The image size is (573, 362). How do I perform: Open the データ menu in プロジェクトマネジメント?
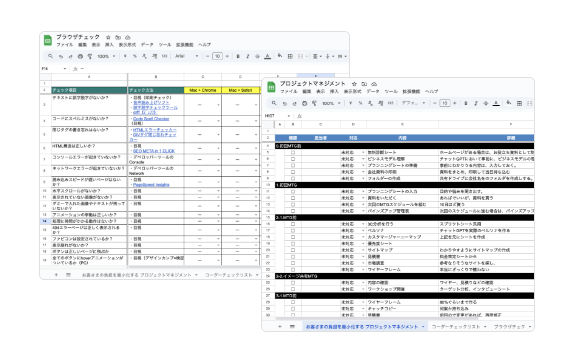point(373,91)
